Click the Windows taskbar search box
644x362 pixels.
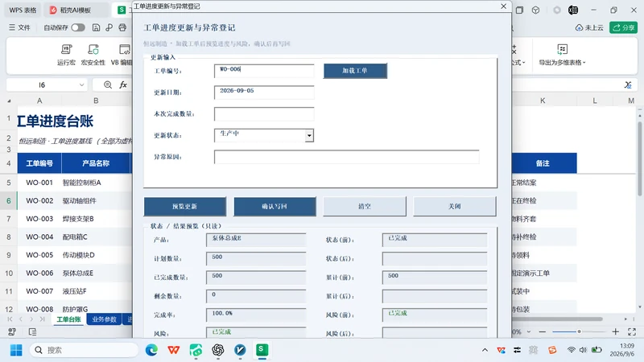[84, 350]
